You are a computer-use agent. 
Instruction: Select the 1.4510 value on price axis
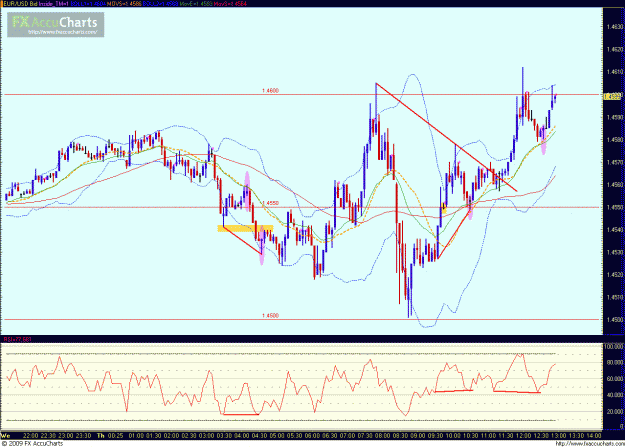click(x=614, y=297)
